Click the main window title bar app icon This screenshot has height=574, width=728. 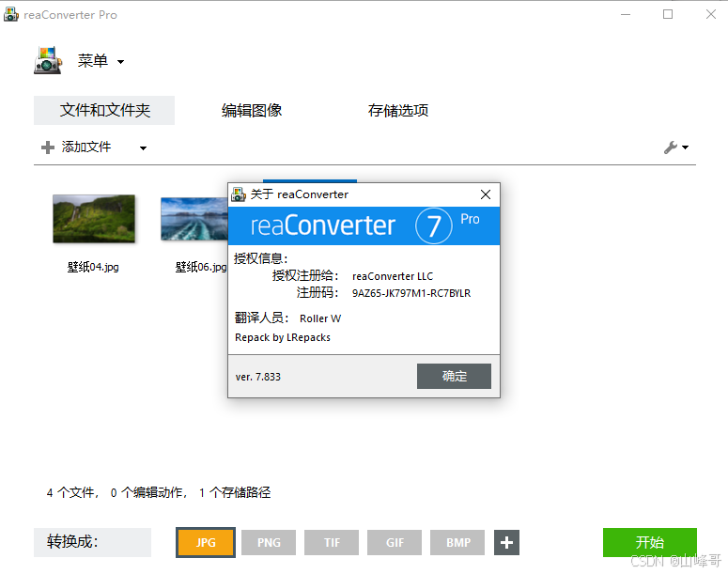(x=10, y=14)
